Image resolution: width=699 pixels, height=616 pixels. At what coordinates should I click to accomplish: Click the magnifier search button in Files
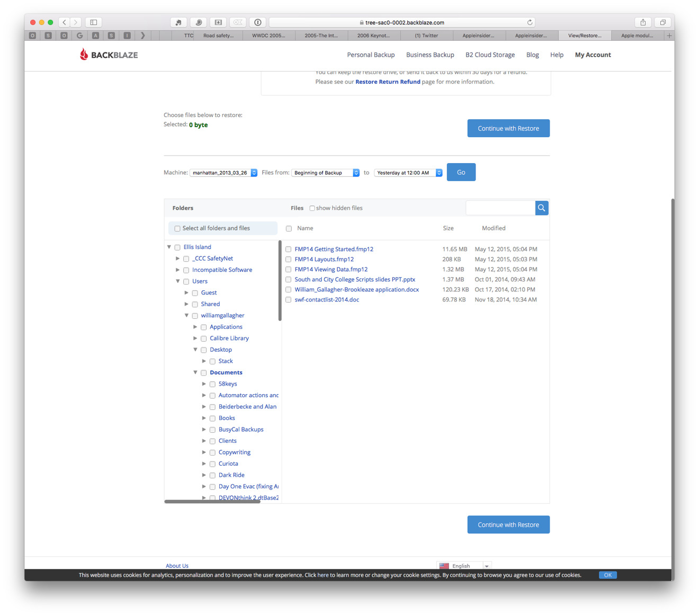542,208
